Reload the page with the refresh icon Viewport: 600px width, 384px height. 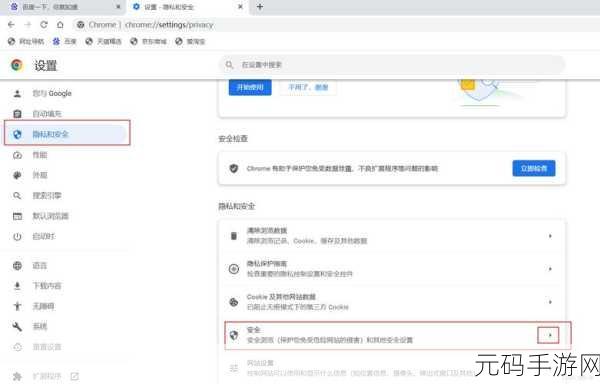tap(44, 24)
